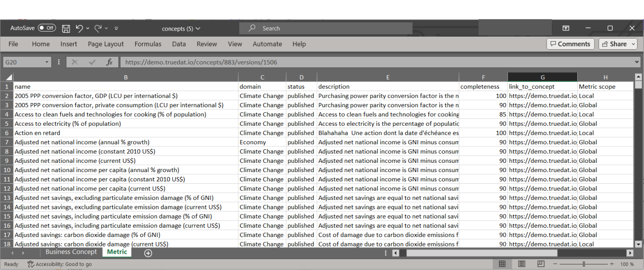Open Customize Quick Access Toolbar dropdown
This screenshot has width=644, height=270.
[116, 28]
